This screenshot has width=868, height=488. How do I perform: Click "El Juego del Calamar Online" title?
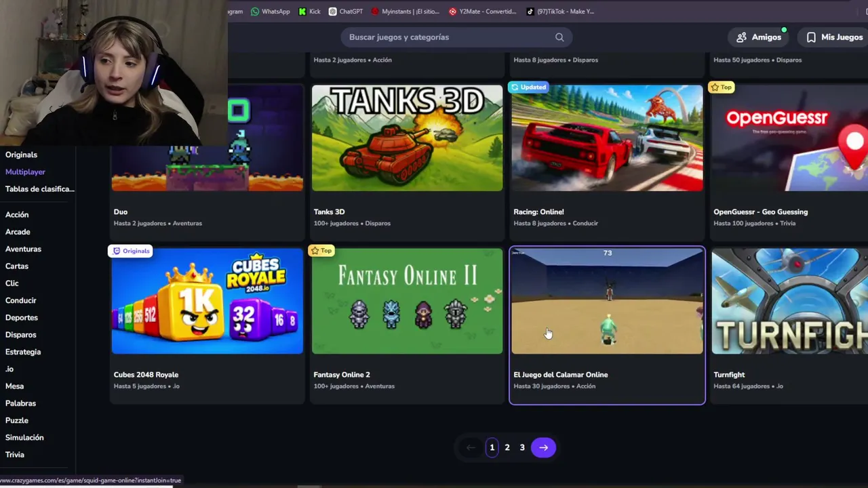pos(560,375)
